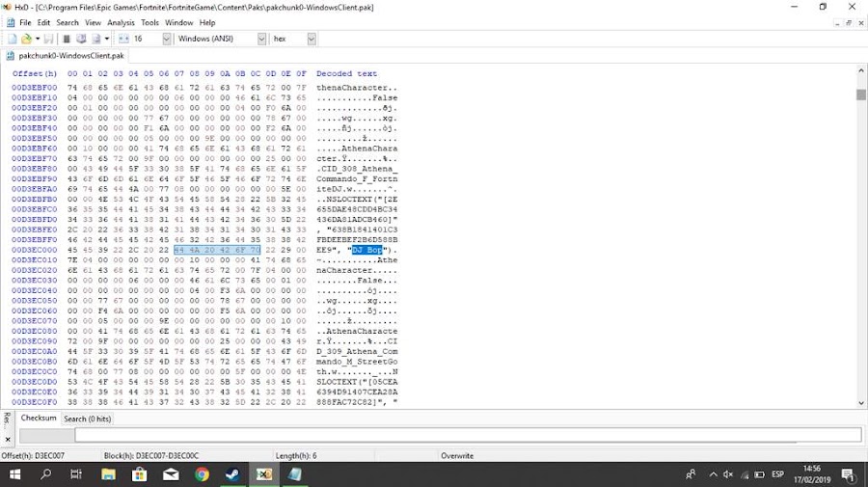Open the View menu
Image resolution: width=868 pixels, height=487 pixels.
coord(93,23)
